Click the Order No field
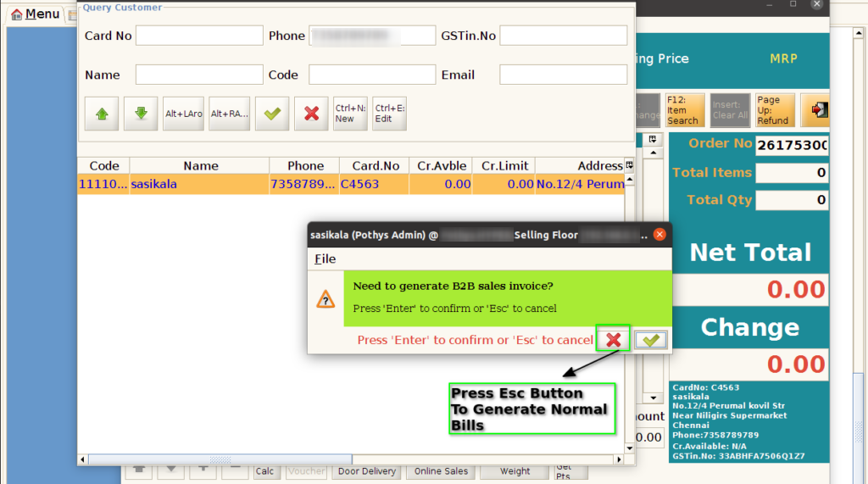The height and width of the screenshot is (484, 868). 792,145
